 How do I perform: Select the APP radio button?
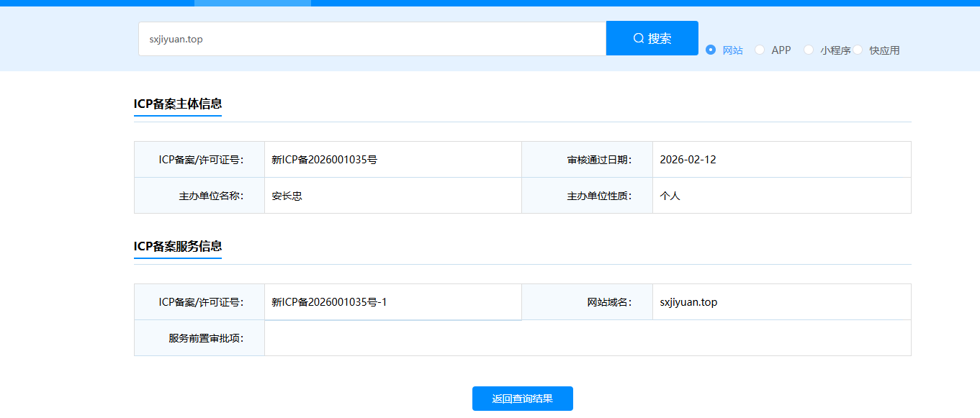[x=760, y=50]
